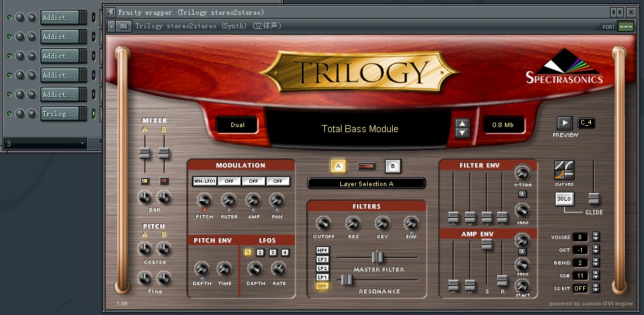Image resolution: width=644 pixels, height=315 pixels.
Task: Select LFO 1 button
Action: coord(248,253)
